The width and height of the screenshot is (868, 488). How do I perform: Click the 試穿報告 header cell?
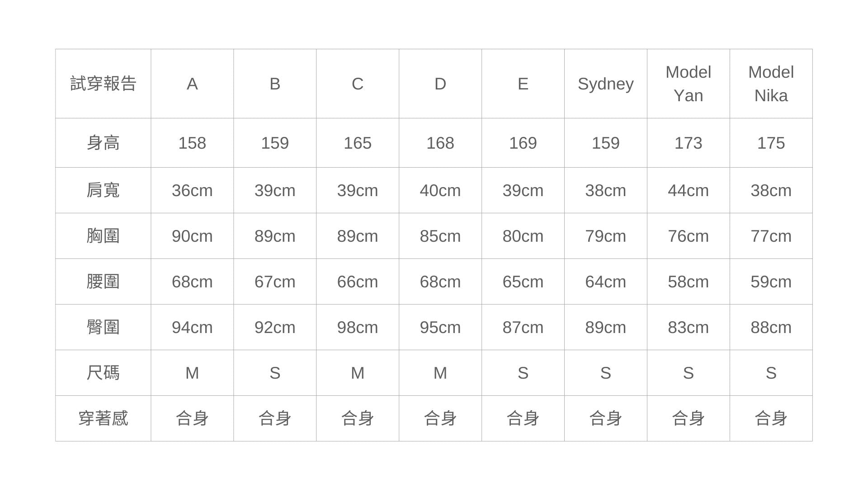tap(103, 84)
